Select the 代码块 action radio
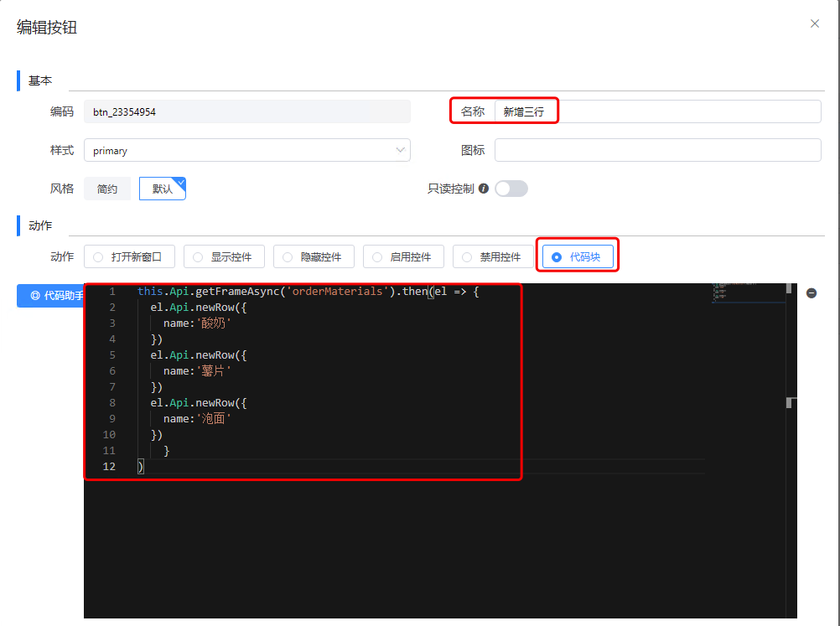Screen dimensions: 840x626 pyautogui.click(x=577, y=257)
